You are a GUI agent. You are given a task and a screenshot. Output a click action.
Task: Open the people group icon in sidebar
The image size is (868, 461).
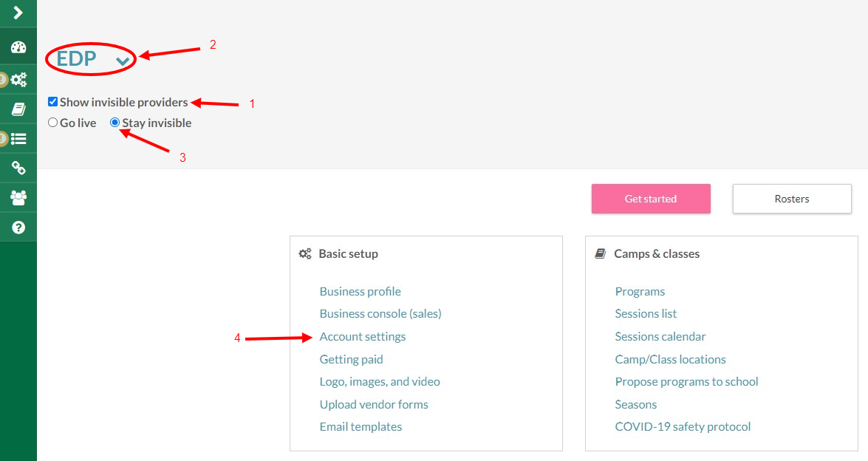click(18, 197)
